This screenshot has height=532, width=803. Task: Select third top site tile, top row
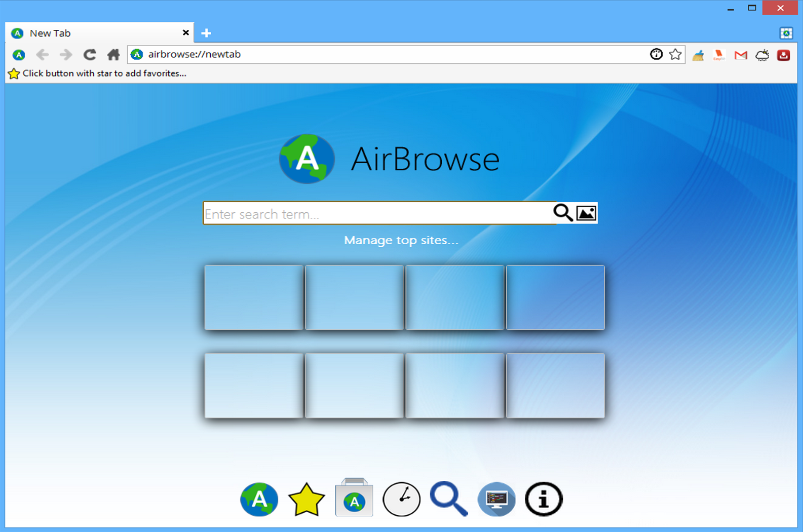[x=455, y=297]
